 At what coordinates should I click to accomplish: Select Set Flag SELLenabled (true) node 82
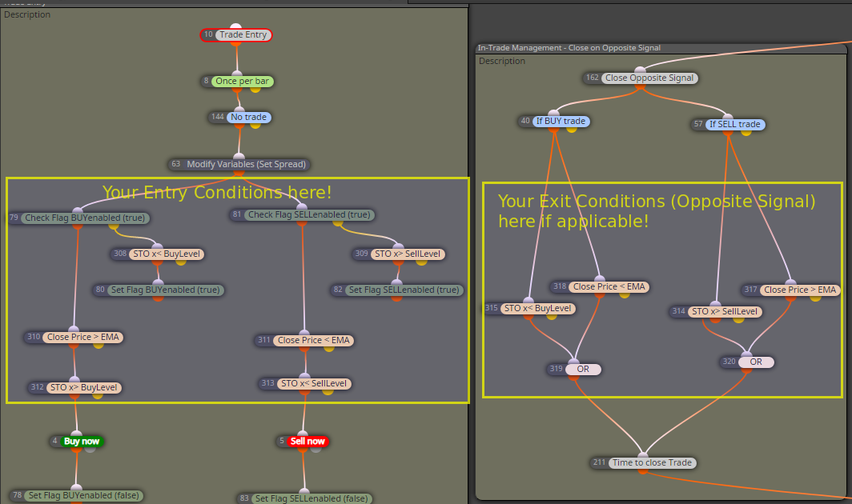(x=397, y=290)
